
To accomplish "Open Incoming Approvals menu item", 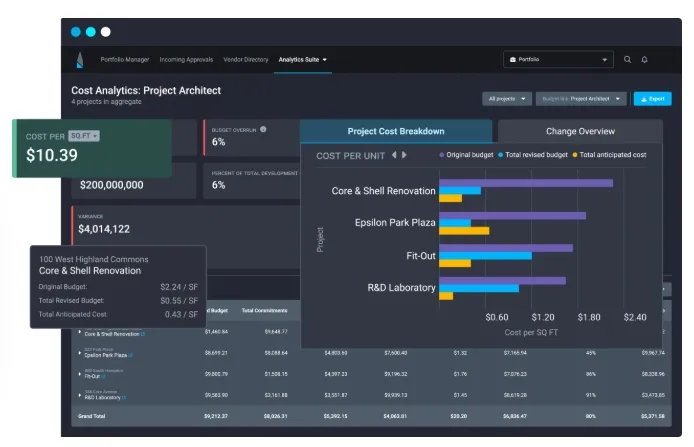I will (x=186, y=59).
